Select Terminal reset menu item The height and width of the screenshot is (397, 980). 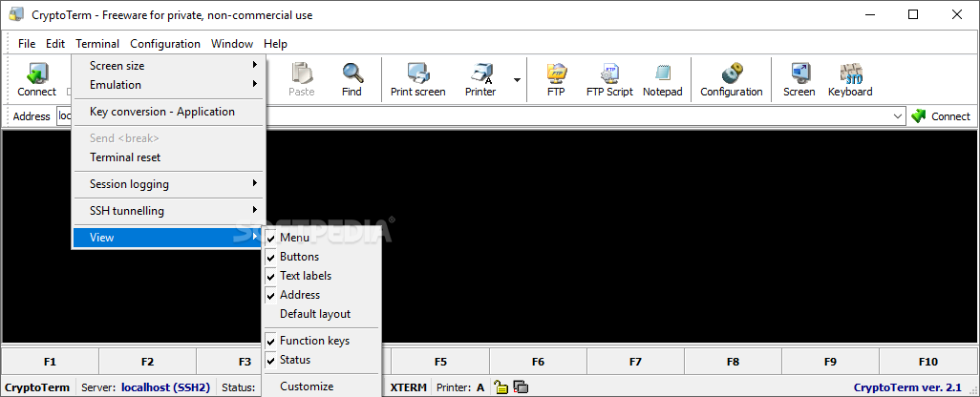click(169, 157)
